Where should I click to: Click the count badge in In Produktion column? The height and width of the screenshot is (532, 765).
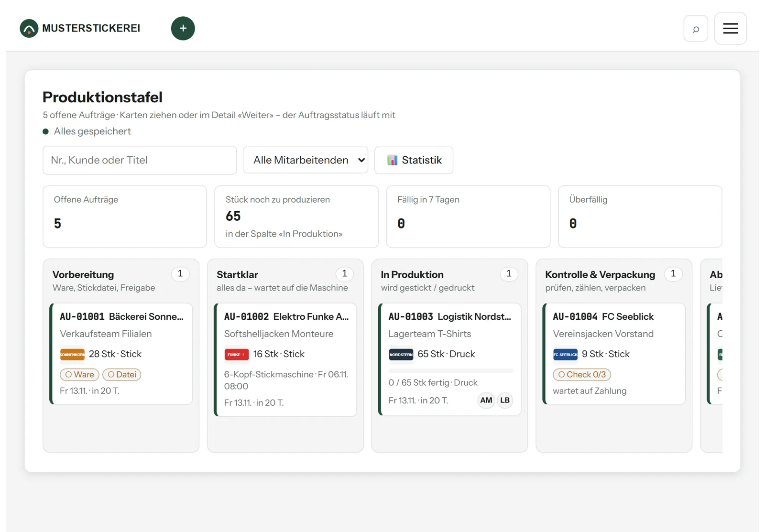click(509, 274)
